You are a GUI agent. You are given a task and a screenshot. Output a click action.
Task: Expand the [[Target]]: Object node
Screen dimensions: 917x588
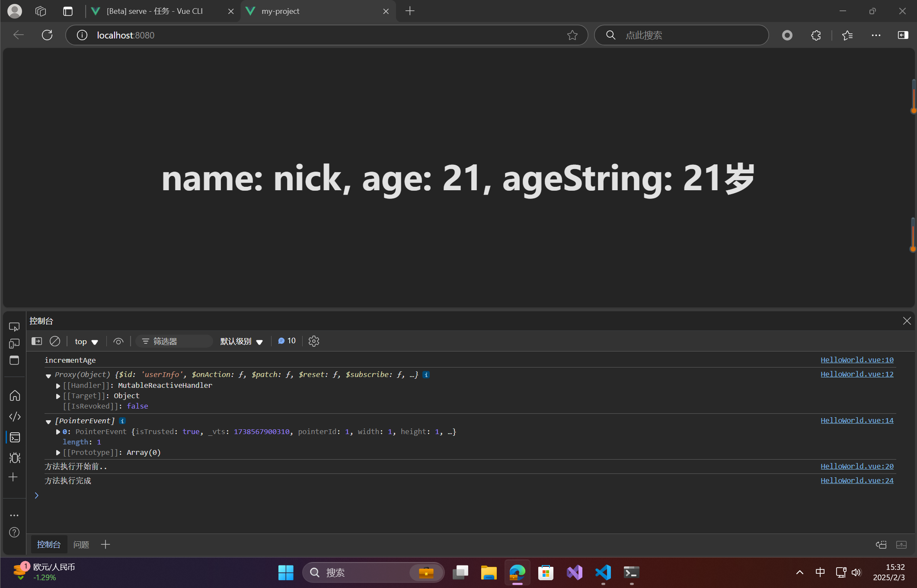(58, 396)
